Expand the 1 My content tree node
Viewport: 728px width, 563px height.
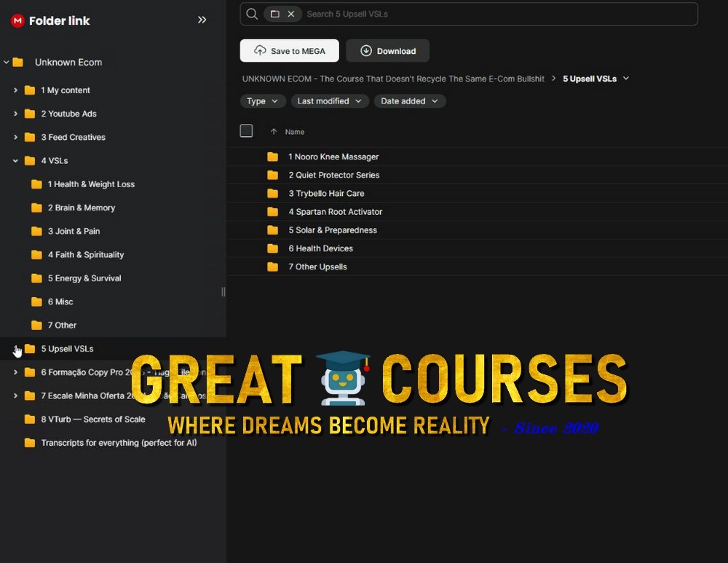tap(15, 90)
